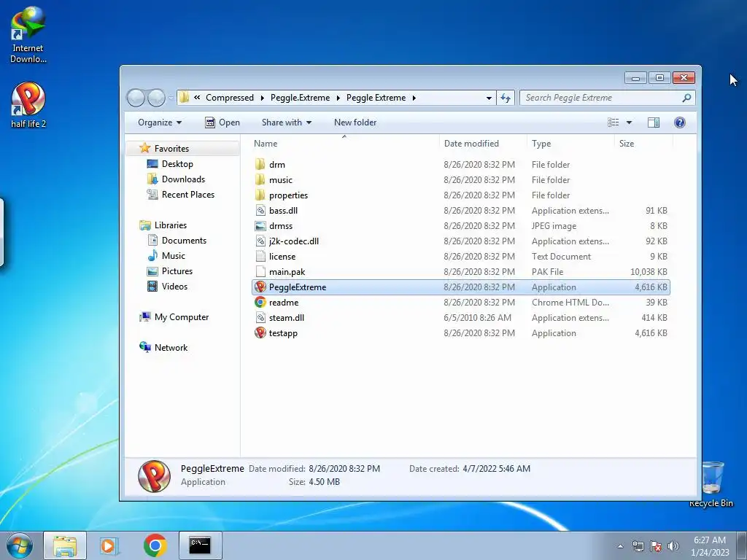Screen dimensions: 747x560
Task: Open Recent Places in the navigation pane
Action: [188, 194]
